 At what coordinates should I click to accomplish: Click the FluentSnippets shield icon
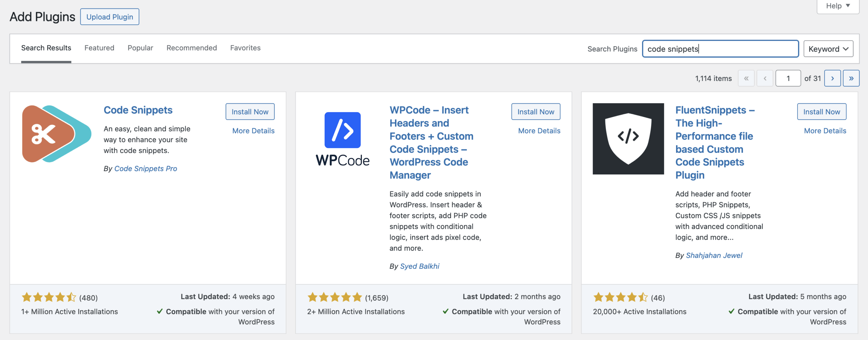(628, 139)
